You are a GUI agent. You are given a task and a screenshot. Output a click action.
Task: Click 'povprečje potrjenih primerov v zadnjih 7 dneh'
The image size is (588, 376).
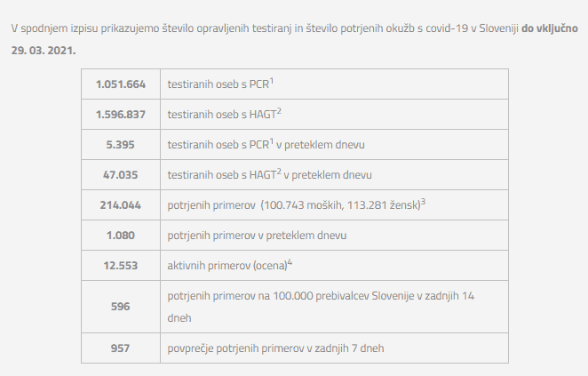coord(275,348)
